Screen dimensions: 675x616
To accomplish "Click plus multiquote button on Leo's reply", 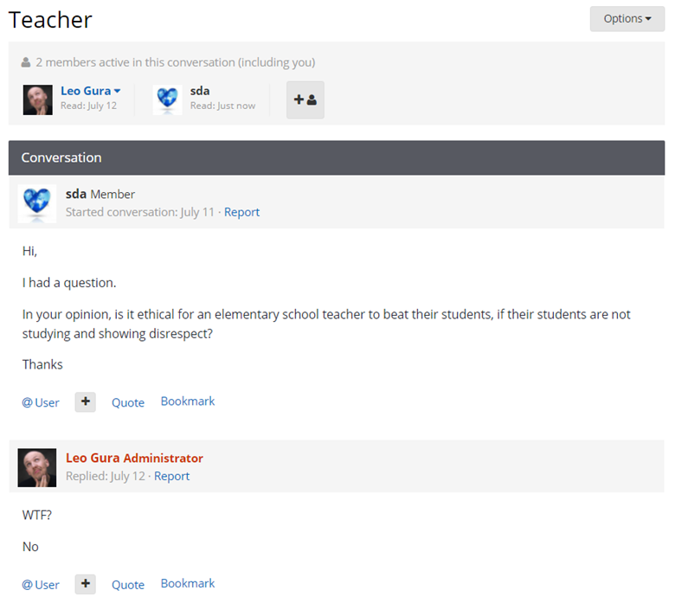I will (85, 584).
